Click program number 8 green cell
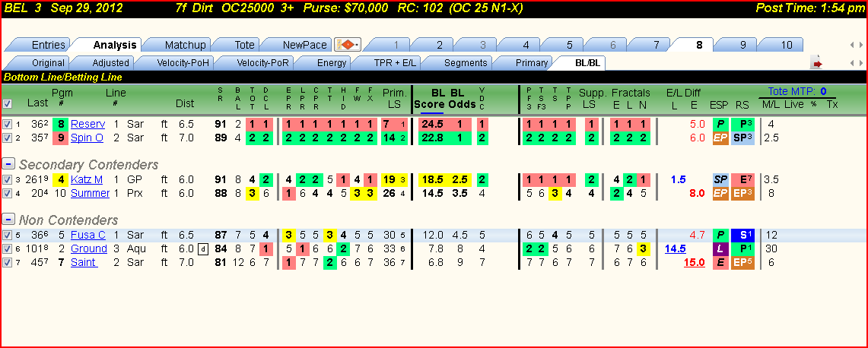 (60, 124)
